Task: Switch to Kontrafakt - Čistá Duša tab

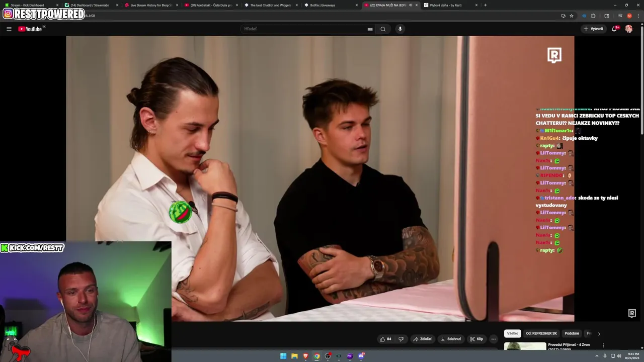Action: pos(211,5)
